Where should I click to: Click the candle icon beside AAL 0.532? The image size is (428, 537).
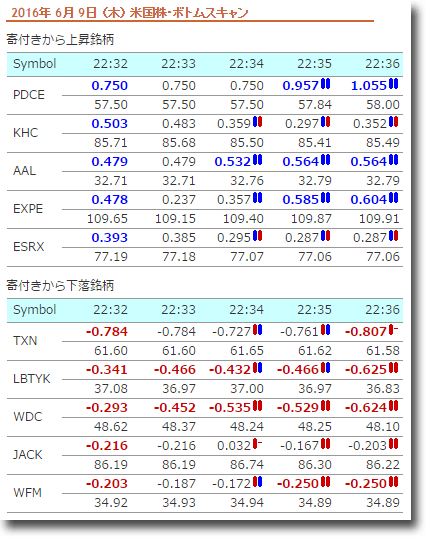click(x=257, y=160)
